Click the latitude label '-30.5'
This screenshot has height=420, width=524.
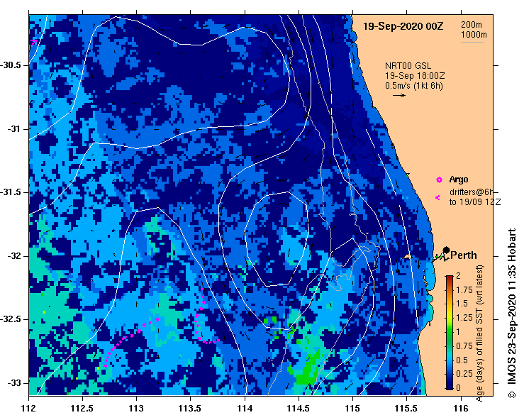tap(12, 65)
